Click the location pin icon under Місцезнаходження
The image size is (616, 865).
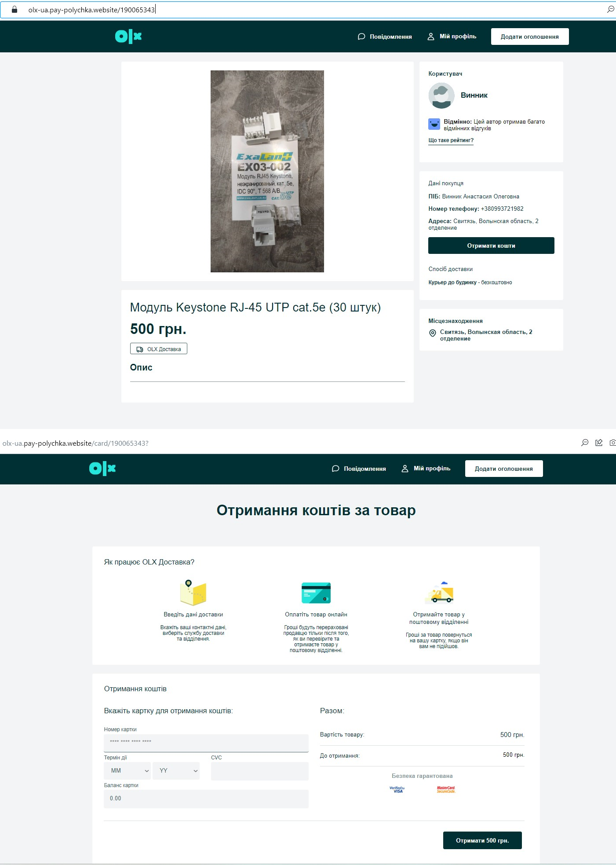point(432,334)
